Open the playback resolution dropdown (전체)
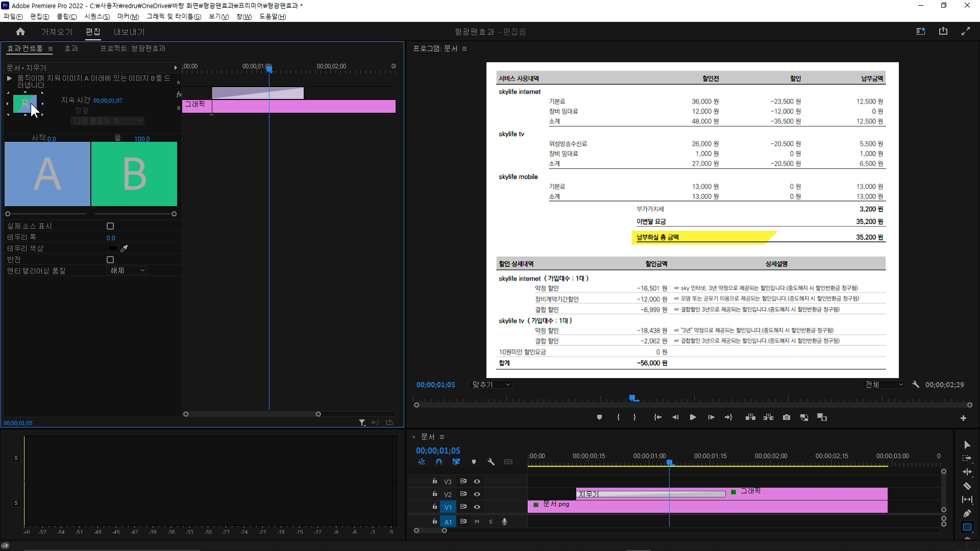This screenshot has width=980, height=551. [x=884, y=385]
